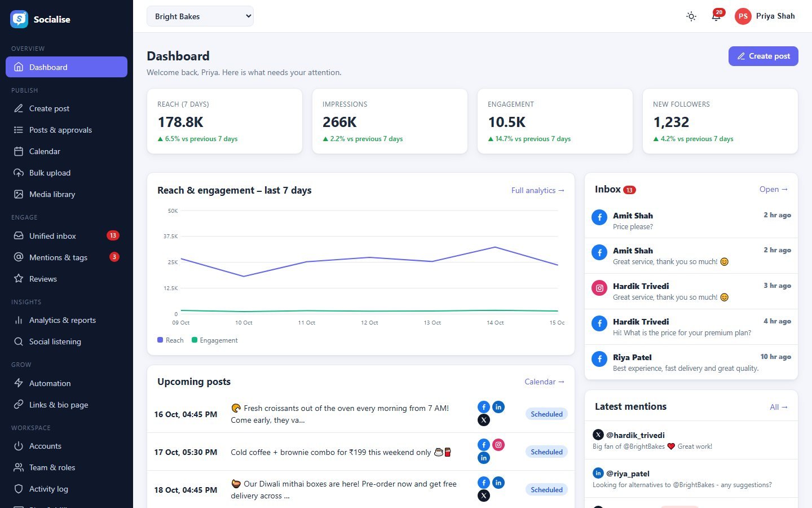Click the Reach (7 days) stat card

tap(224, 121)
